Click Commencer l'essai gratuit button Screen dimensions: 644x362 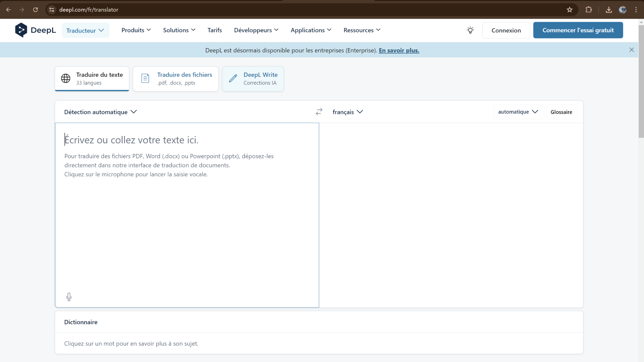[578, 30]
